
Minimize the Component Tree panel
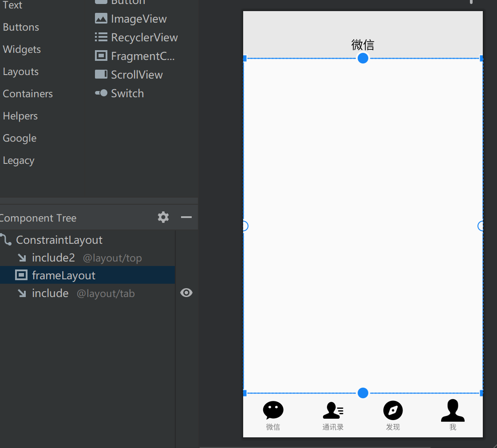pos(186,217)
